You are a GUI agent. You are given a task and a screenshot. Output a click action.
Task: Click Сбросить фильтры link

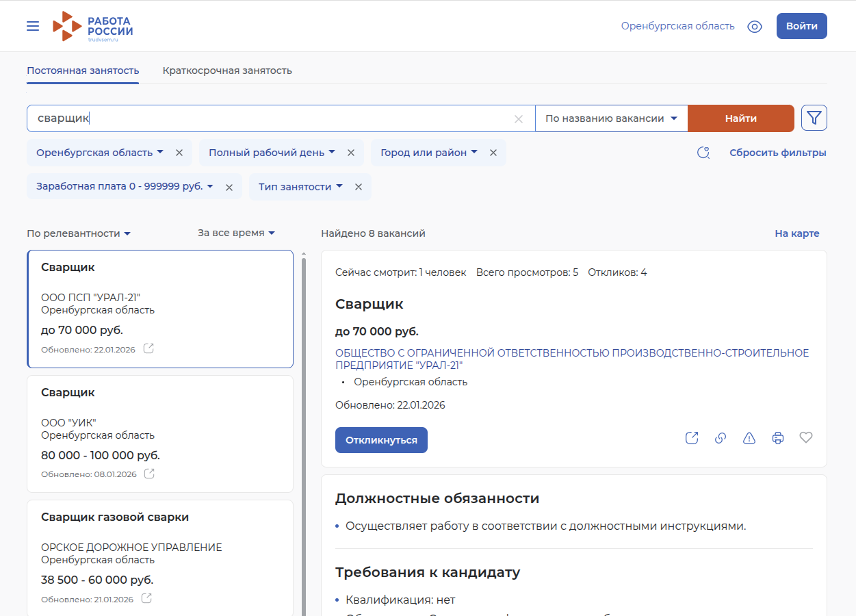778,153
